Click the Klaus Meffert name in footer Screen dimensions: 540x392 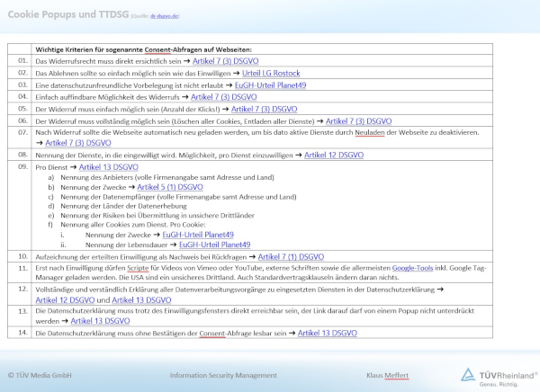(388, 374)
